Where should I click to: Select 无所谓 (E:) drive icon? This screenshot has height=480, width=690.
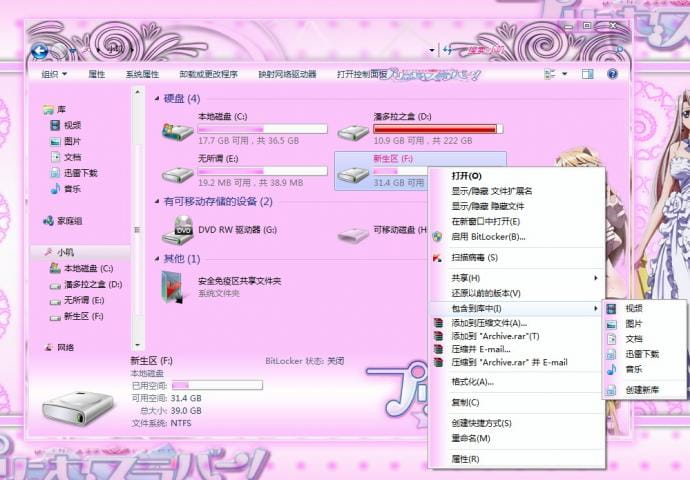pos(177,173)
